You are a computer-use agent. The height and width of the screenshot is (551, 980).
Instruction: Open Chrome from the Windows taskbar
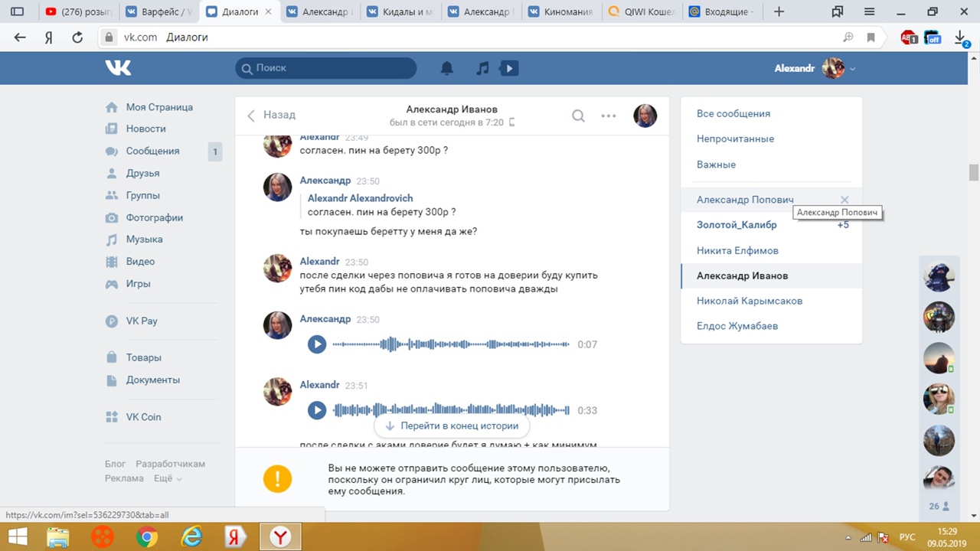coord(146,537)
